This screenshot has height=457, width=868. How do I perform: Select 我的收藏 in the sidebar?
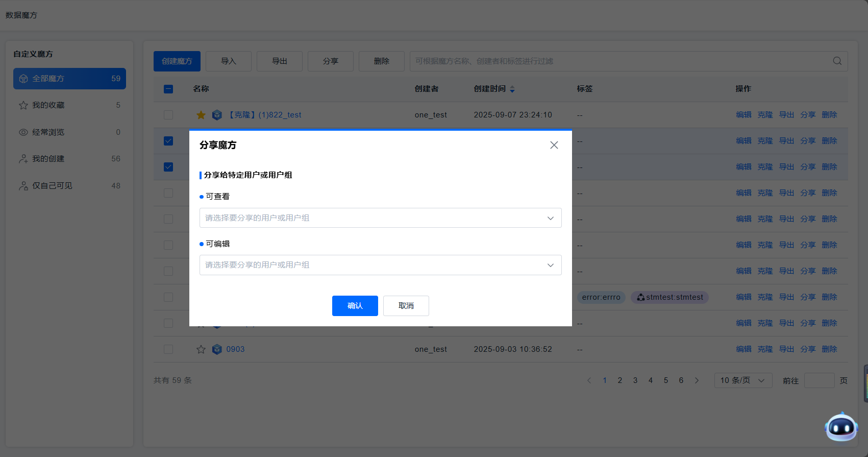(69, 105)
